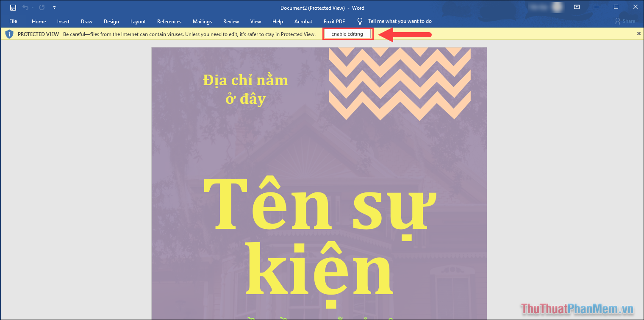The height and width of the screenshot is (320, 644).
Task: Open the Customize Quick Access Toolbar menu
Action: tap(54, 7)
